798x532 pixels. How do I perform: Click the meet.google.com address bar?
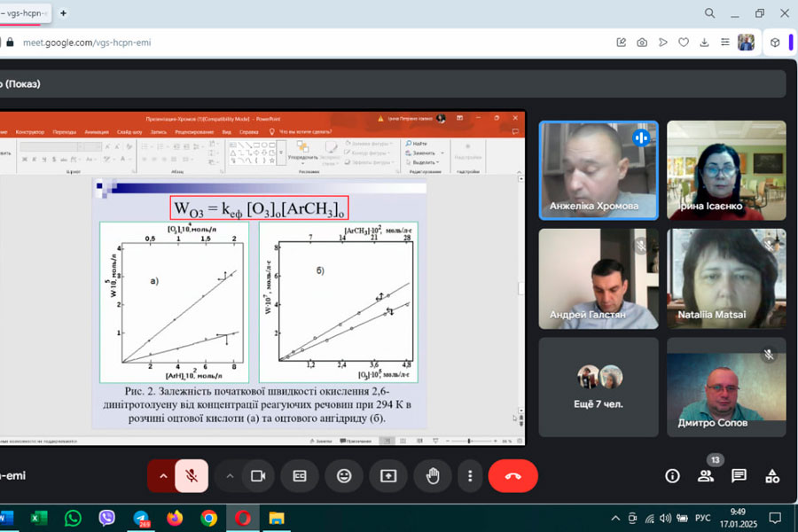click(x=266, y=42)
